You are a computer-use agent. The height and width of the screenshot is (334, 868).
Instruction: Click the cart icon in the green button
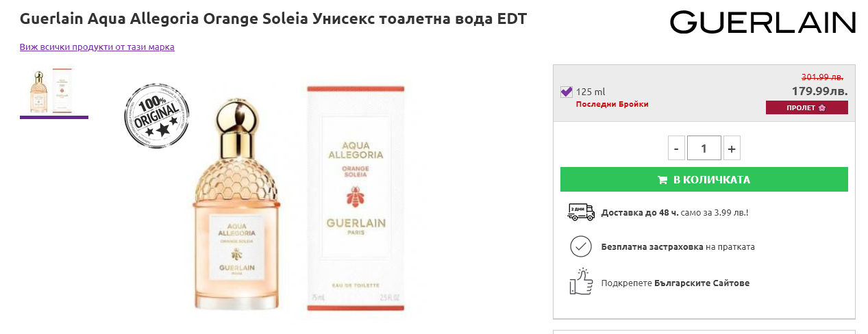[x=662, y=180]
